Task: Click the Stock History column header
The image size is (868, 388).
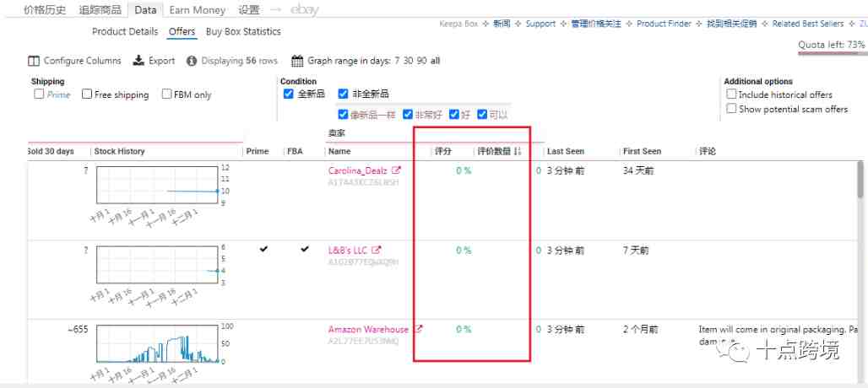Action: point(119,151)
